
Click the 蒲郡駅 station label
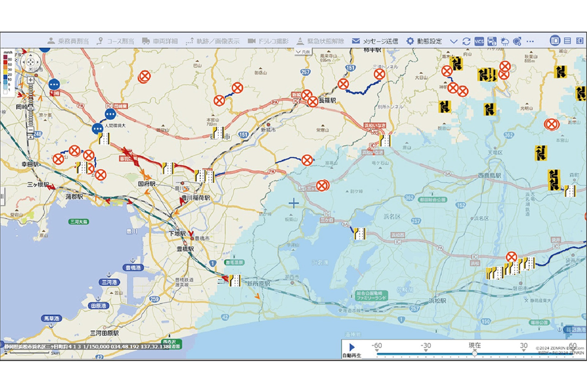pos(74,196)
